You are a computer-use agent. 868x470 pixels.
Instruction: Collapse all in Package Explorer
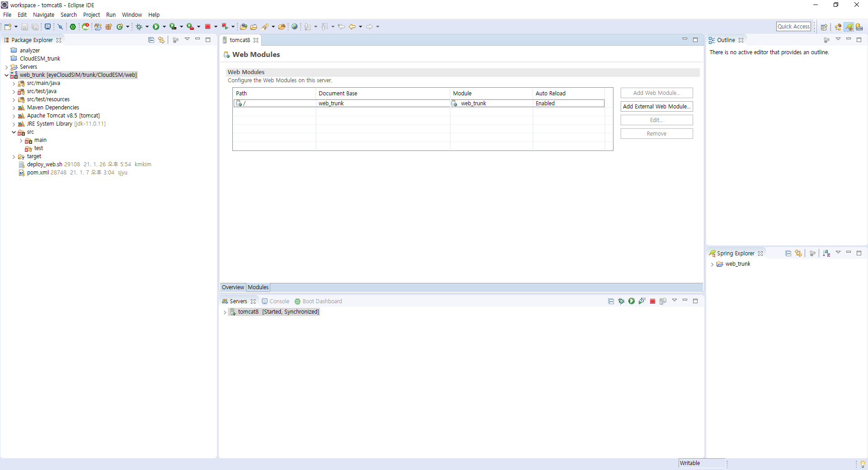151,40
